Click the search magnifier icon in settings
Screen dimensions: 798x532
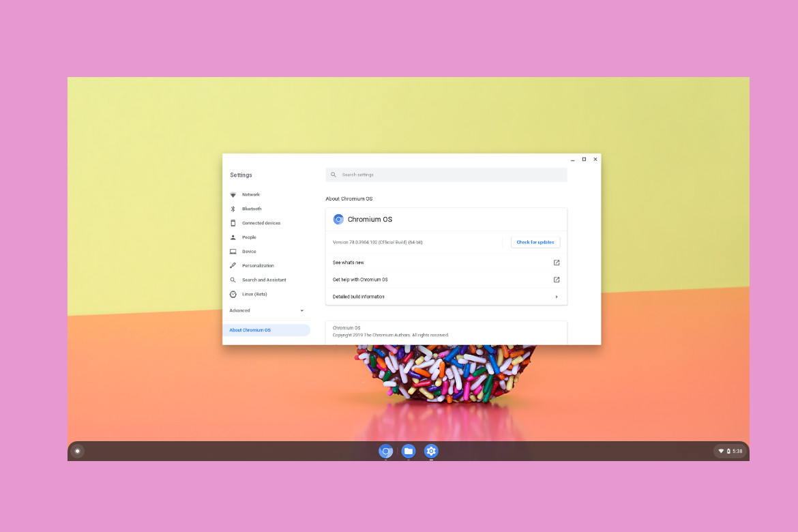(334, 175)
